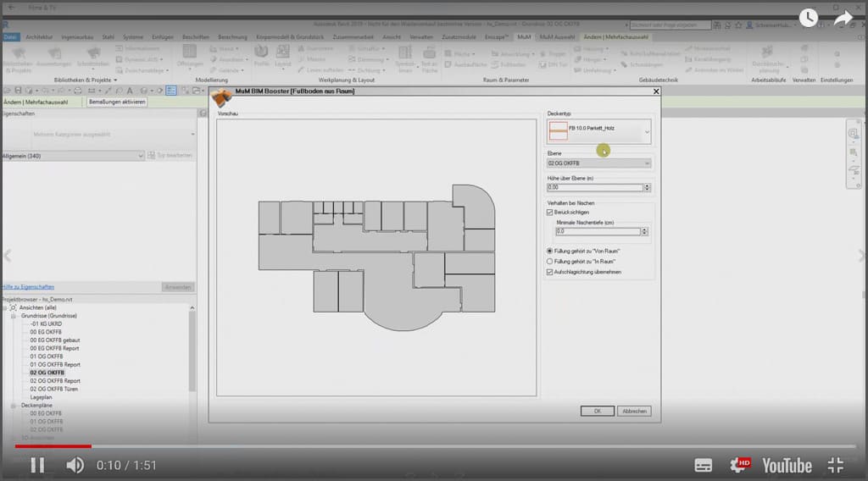
Task: Click the YouTube logo in player
Action: [x=787, y=465]
